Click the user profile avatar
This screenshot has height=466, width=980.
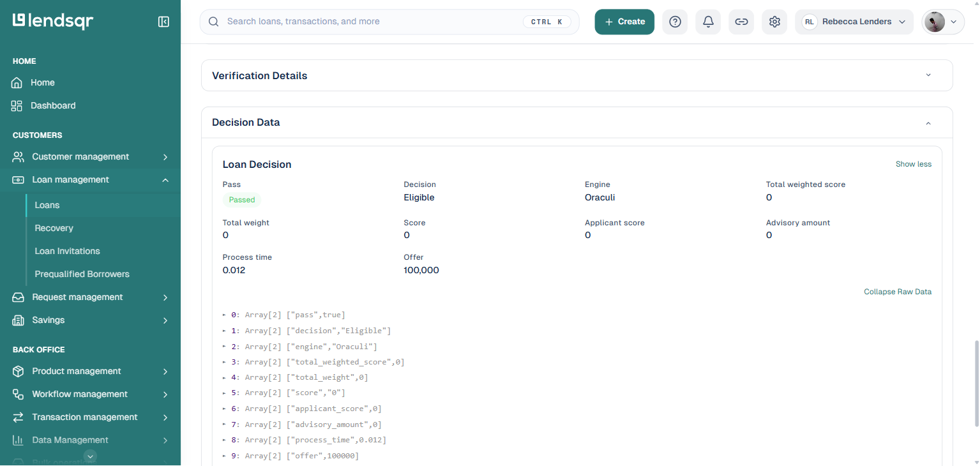tap(935, 22)
